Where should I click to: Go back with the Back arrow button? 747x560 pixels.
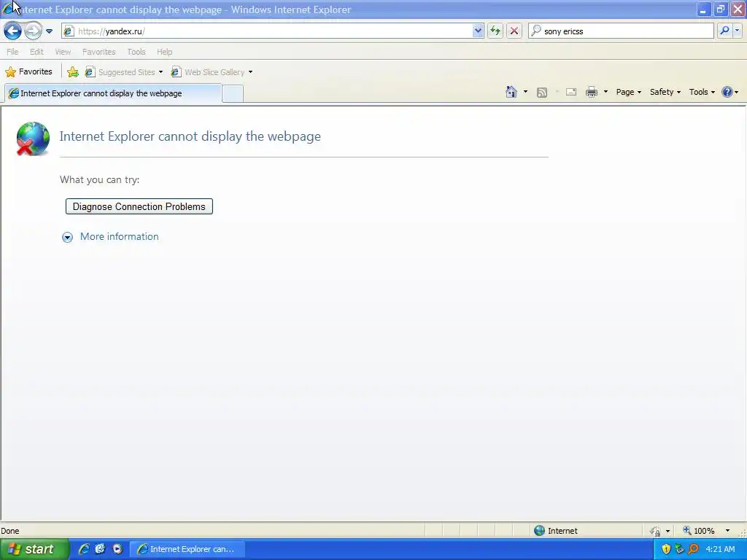pos(13,31)
